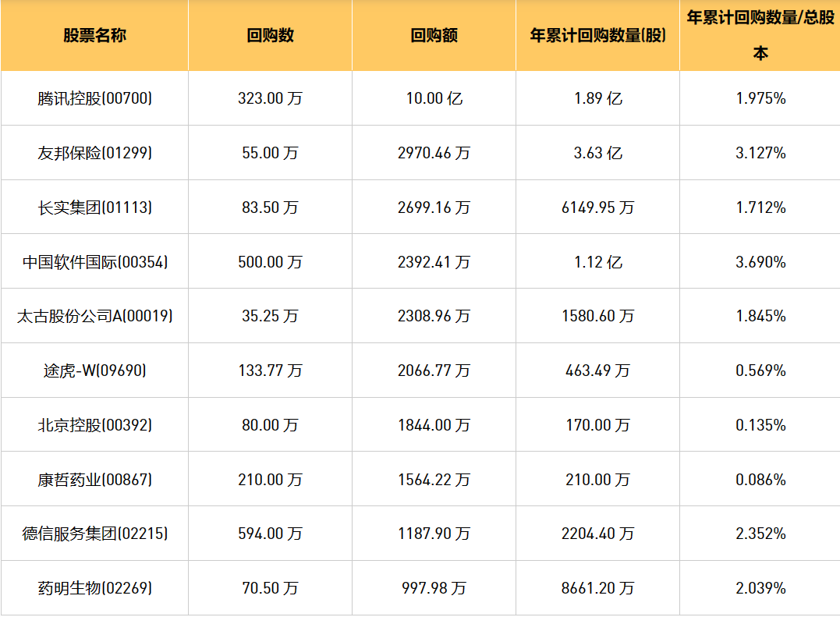Screen dimensions: 840x617
Task: Click the 年累计回购数量/总股本 column header
Action: pyautogui.click(x=760, y=36)
